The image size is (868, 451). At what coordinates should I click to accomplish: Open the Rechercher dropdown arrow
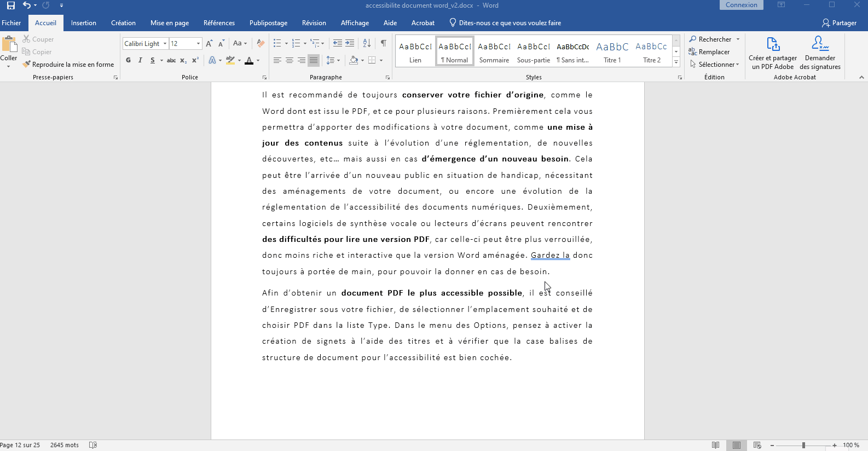(x=738, y=39)
